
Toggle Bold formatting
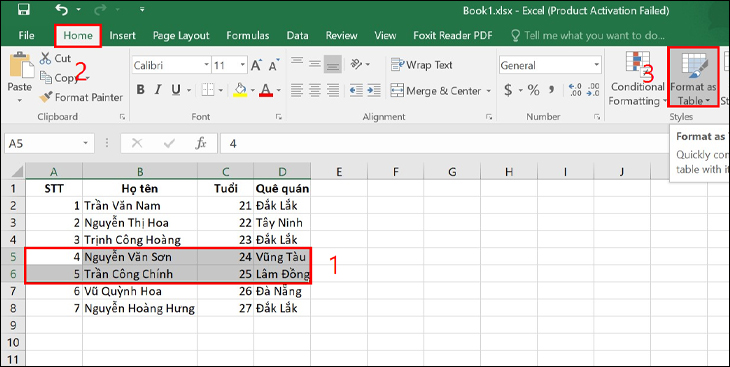click(140, 89)
